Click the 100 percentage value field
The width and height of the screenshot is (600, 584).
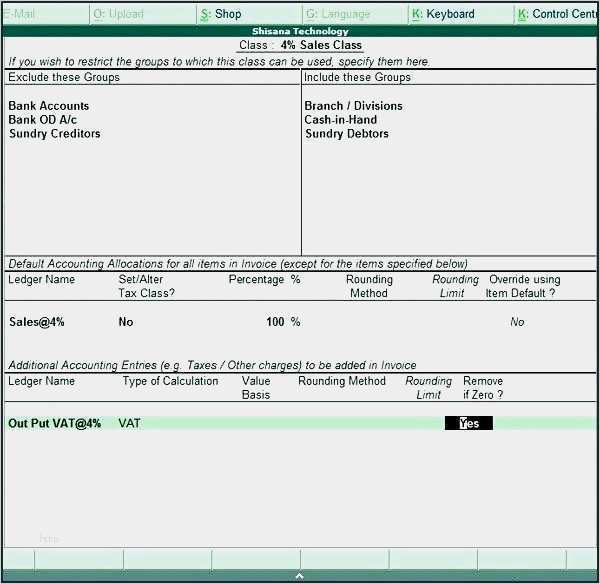click(275, 322)
